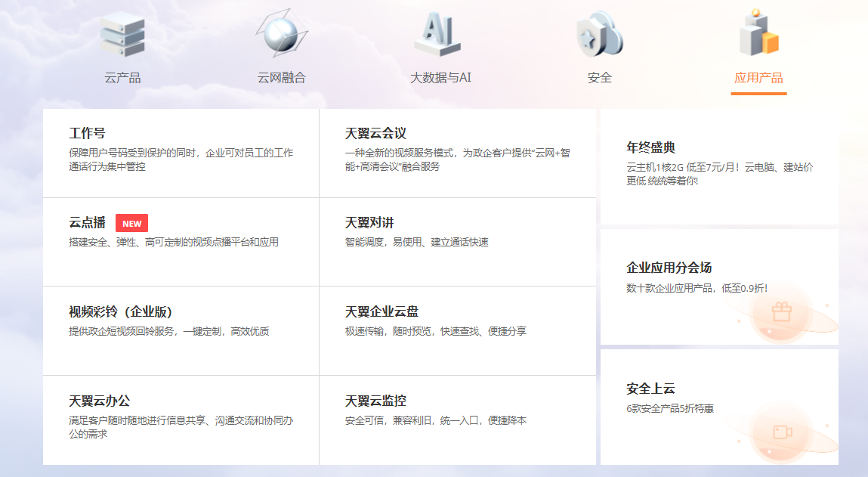Click description 极速传输，随时预览，快速查找、便捷分享
868x477 pixels.
(436, 331)
